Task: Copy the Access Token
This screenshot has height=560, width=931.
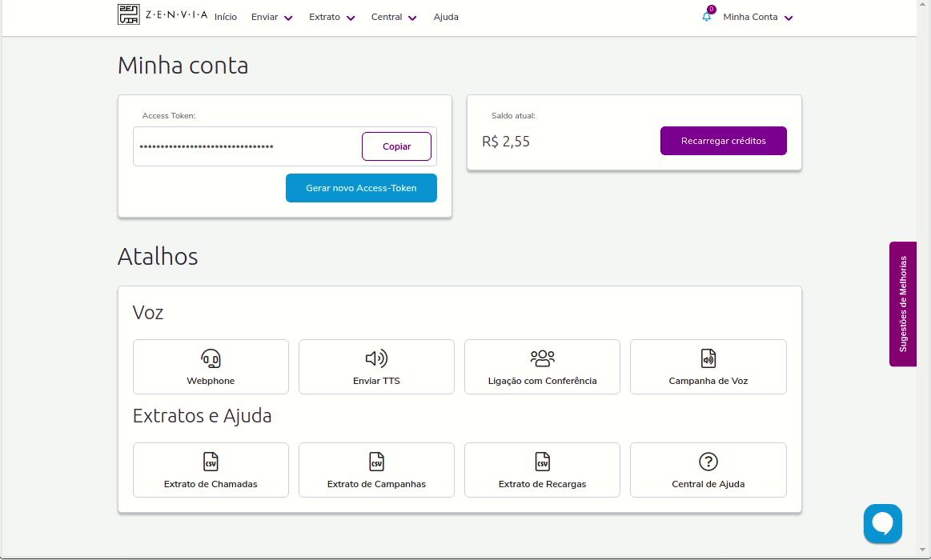Action: [x=396, y=146]
